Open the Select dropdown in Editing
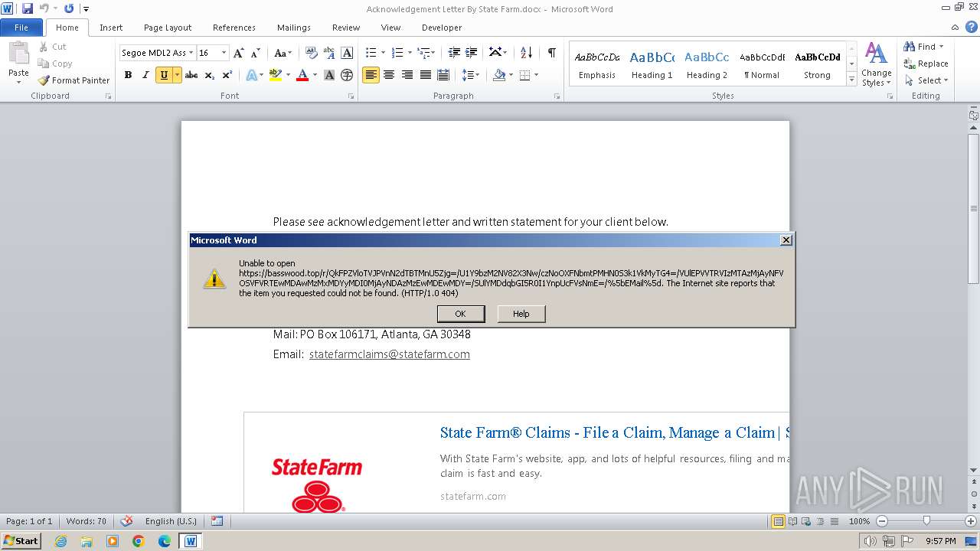Viewport: 980px width, 551px height. [926, 80]
